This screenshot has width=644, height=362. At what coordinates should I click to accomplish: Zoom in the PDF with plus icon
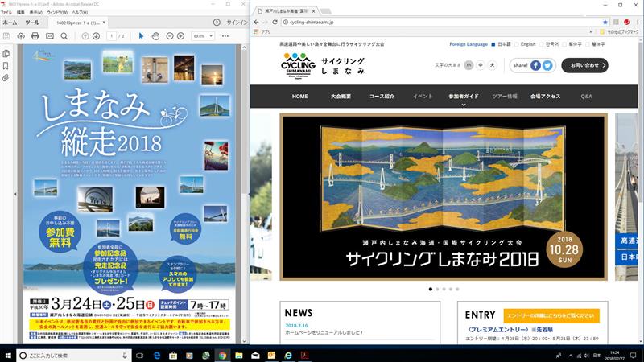click(x=180, y=36)
